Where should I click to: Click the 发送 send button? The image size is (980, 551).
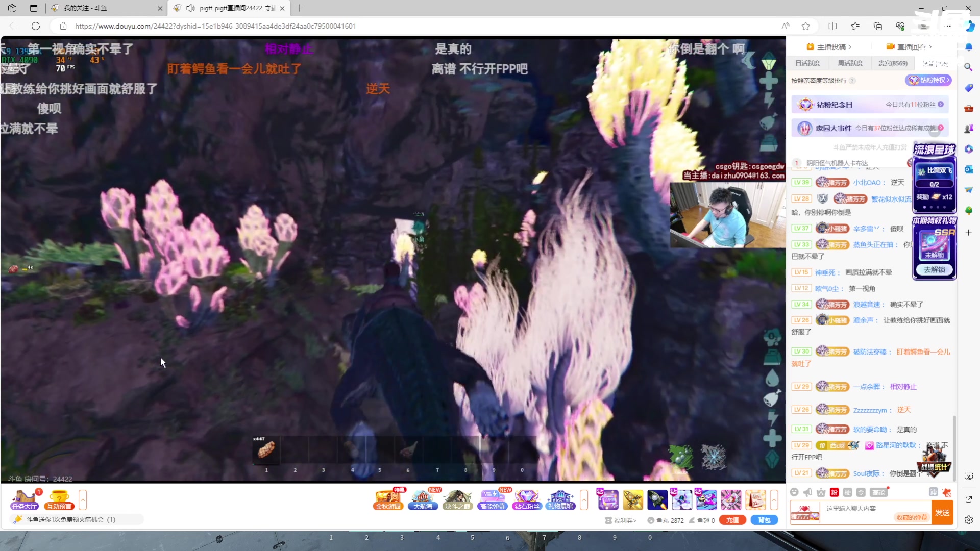[x=942, y=513]
